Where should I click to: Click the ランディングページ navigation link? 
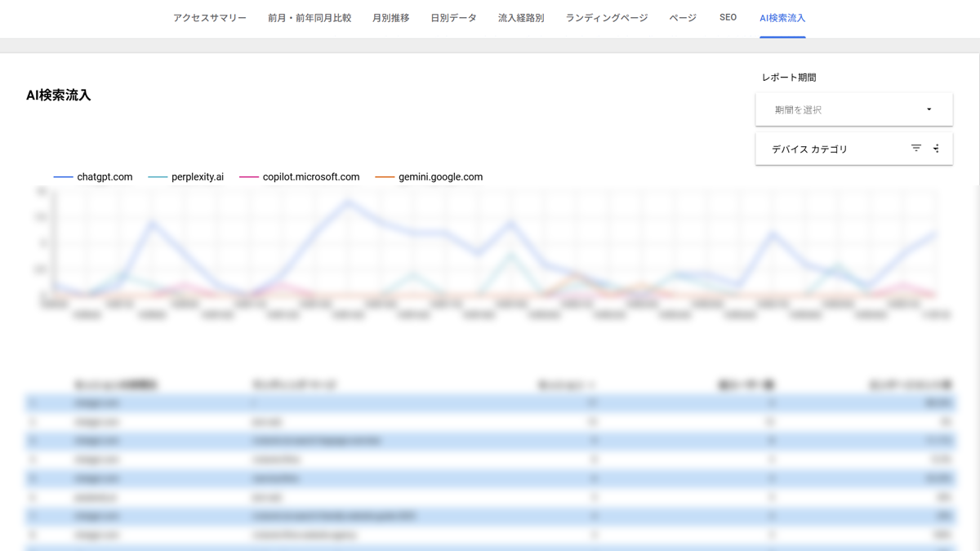606,17
